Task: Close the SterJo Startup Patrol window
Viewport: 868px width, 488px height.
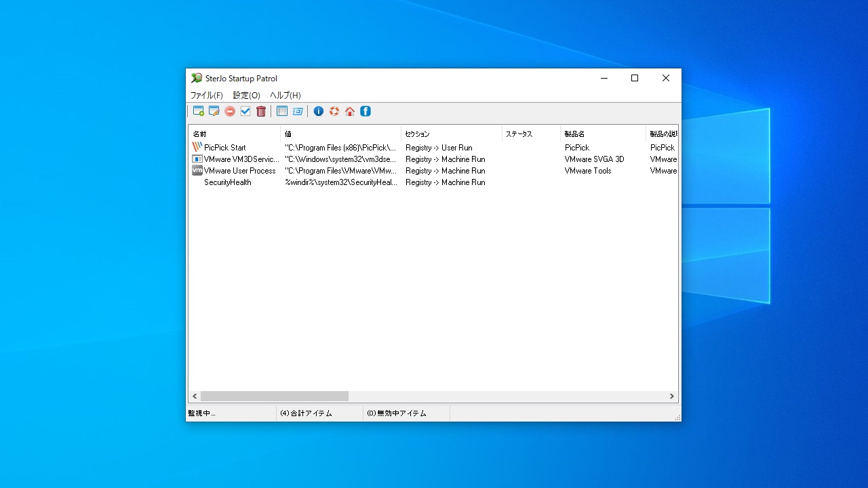Action: [x=666, y=78]
